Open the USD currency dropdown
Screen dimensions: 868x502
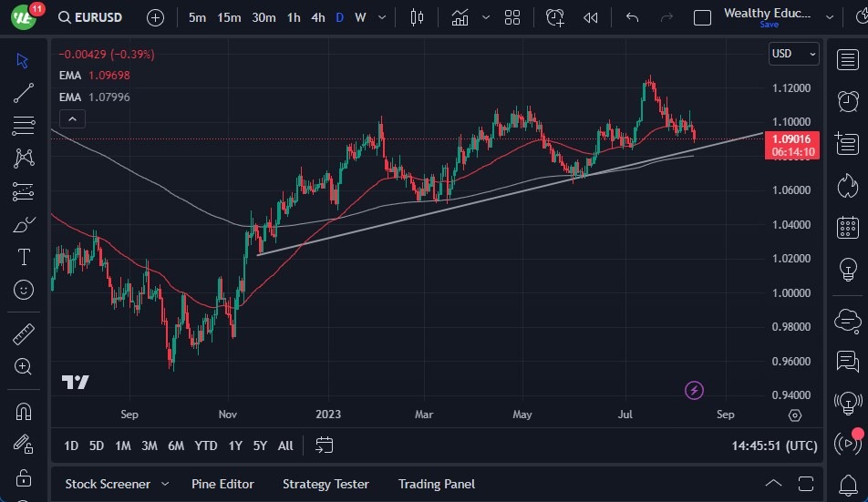pyautogui.click(x=793, y=54)
